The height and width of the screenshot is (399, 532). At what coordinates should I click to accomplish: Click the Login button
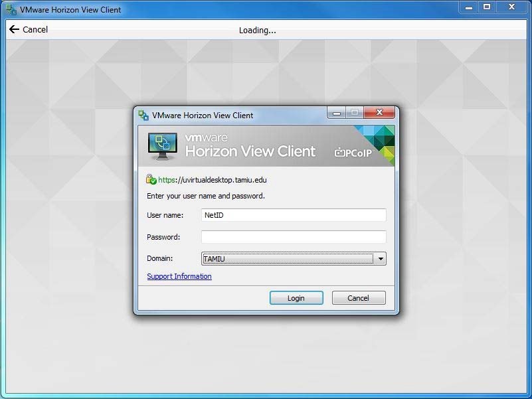(x=296, y=298)
